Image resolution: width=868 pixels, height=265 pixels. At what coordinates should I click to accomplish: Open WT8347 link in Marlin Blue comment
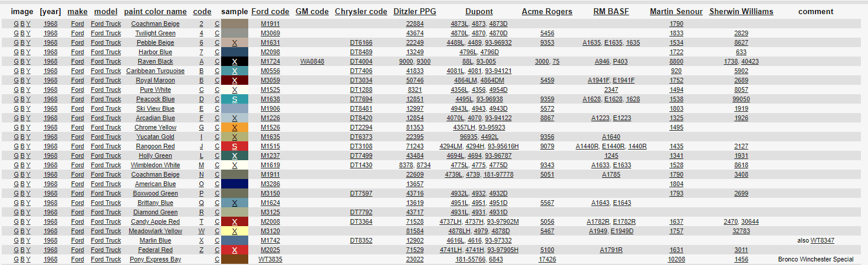(x=822, y=241)
